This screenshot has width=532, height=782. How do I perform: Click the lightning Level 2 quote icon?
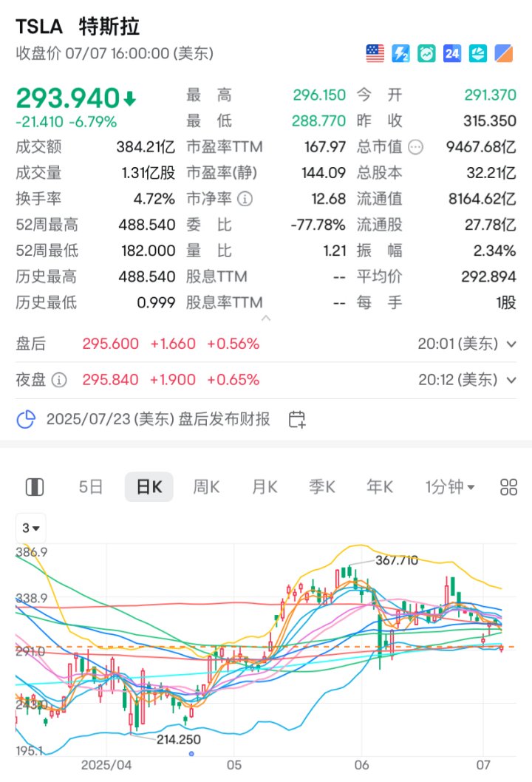(x=400, y=53)
